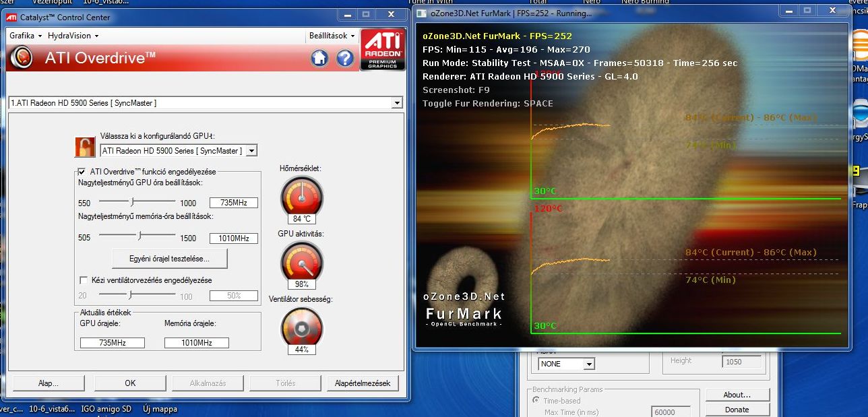
Task: Open the top display selector dropdown
Action: pyautogui.click(x=397, y=103)
